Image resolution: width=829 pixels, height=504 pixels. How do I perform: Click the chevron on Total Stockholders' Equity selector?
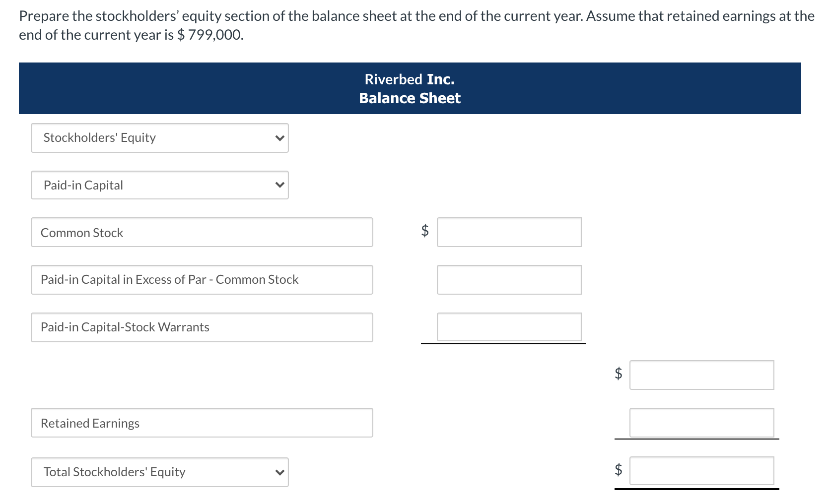tap(279, 472)
